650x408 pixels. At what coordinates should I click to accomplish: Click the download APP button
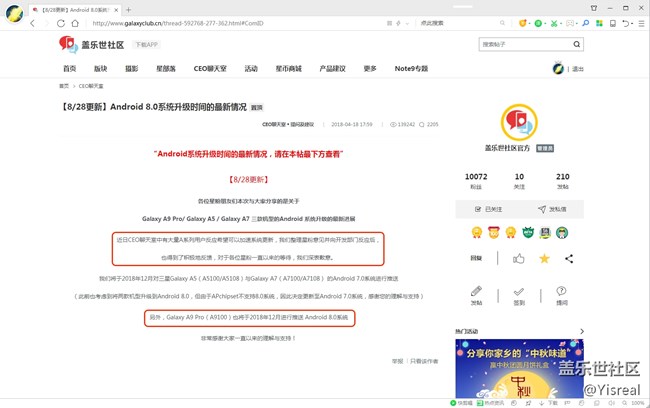[146, 44]
